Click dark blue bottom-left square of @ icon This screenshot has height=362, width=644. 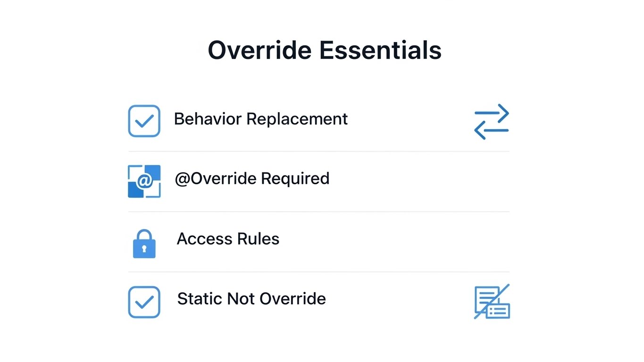134,191
